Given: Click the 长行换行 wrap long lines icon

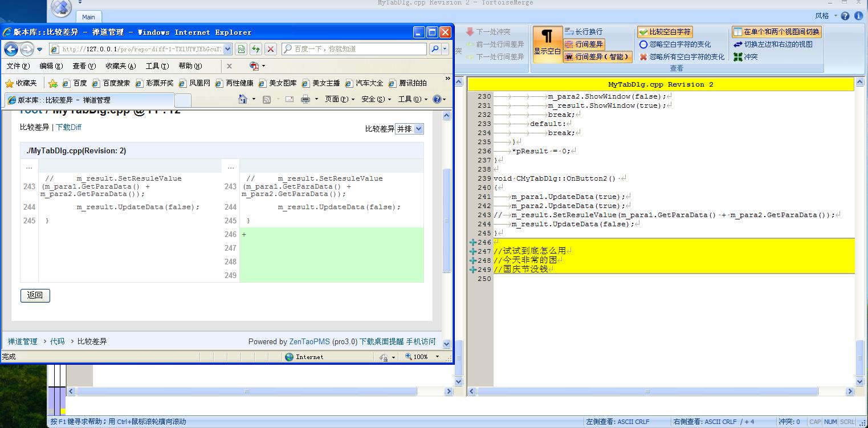Looking at the screenshot, I should click(x=569, y=32).
